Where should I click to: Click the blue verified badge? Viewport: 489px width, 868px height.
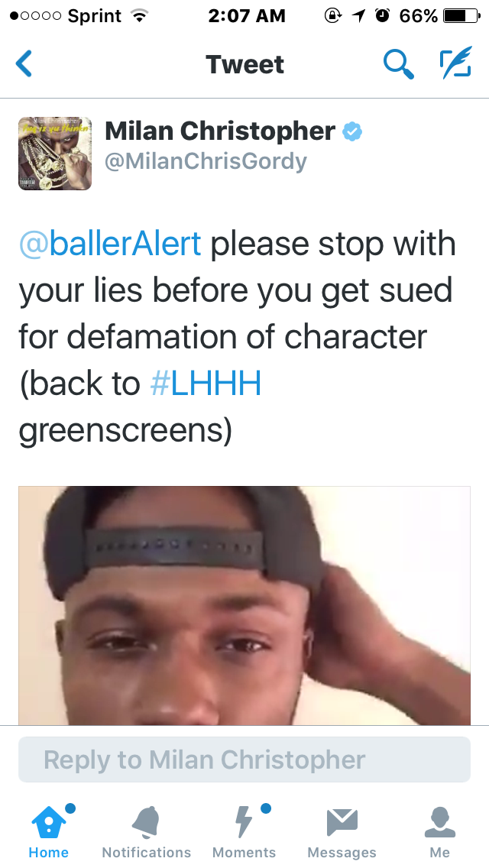(352, 131)
